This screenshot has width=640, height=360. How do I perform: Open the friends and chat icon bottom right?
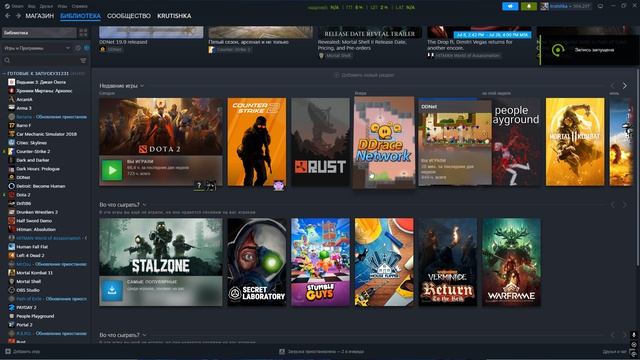(x=633, y=351)
